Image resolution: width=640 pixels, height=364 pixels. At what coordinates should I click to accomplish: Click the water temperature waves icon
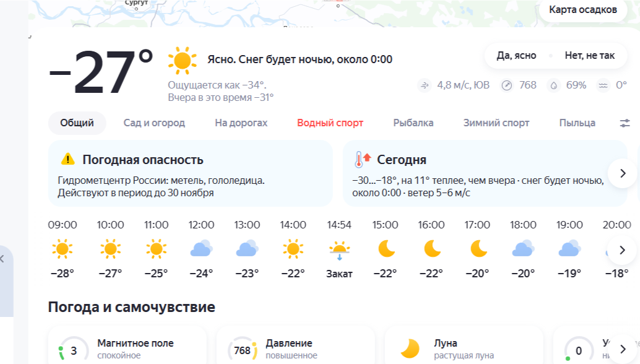603,85
